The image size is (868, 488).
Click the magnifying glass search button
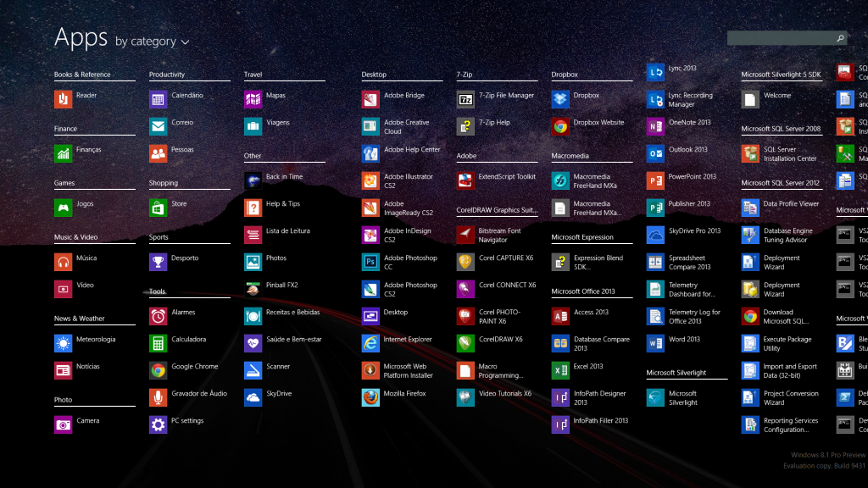point(840,38)
